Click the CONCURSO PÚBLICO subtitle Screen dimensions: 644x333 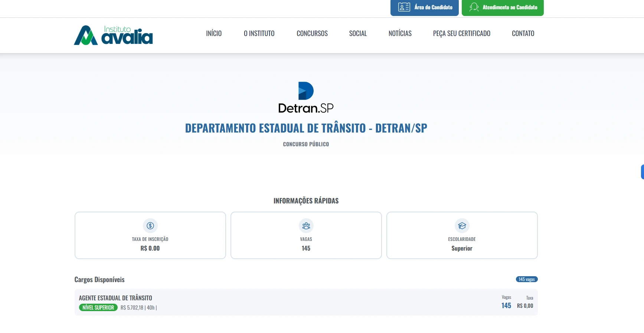click(306, 144)
